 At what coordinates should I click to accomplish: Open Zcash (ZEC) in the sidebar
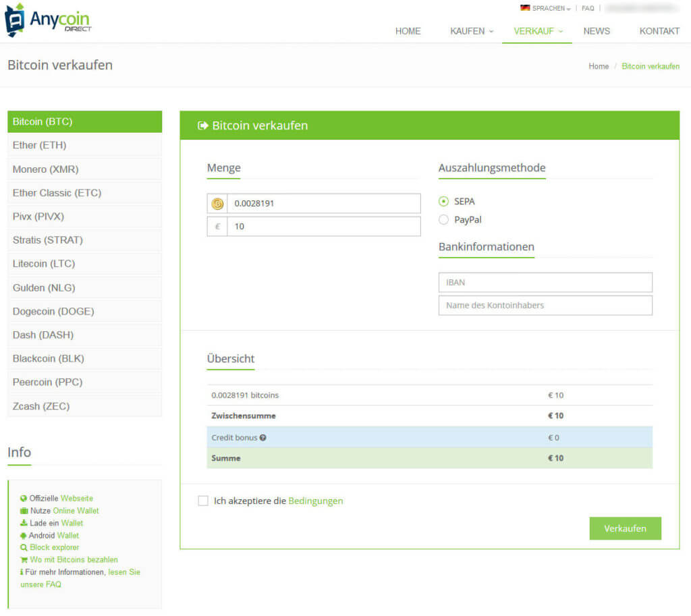point(84,406)
